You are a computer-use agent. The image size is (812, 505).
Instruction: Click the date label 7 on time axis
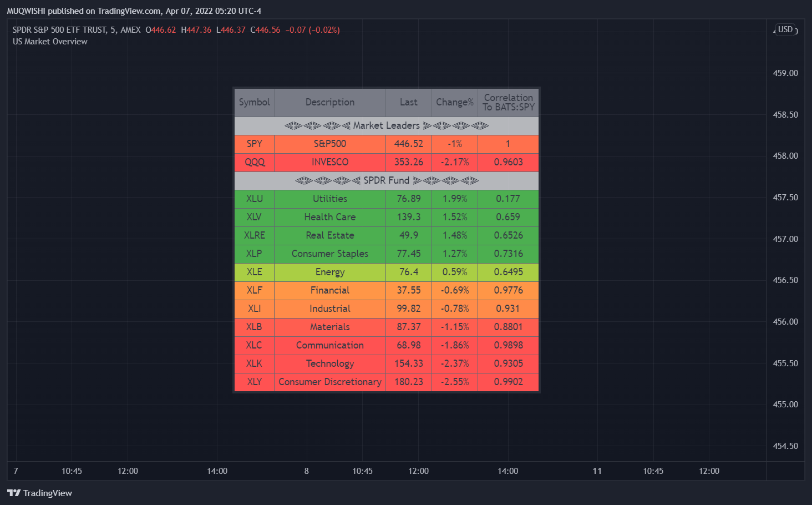coord(16,471)
